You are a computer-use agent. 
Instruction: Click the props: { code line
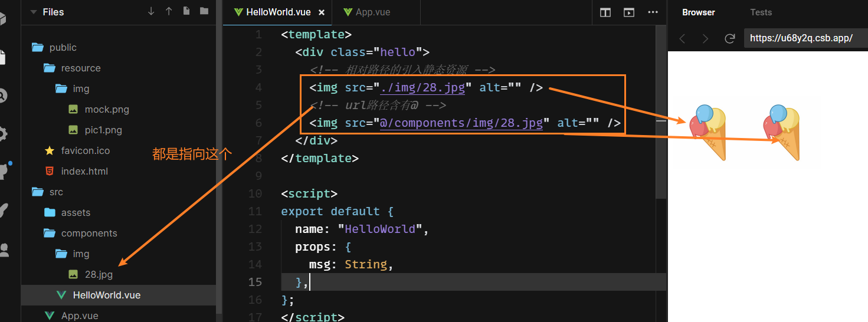click(x=323, y=247)
